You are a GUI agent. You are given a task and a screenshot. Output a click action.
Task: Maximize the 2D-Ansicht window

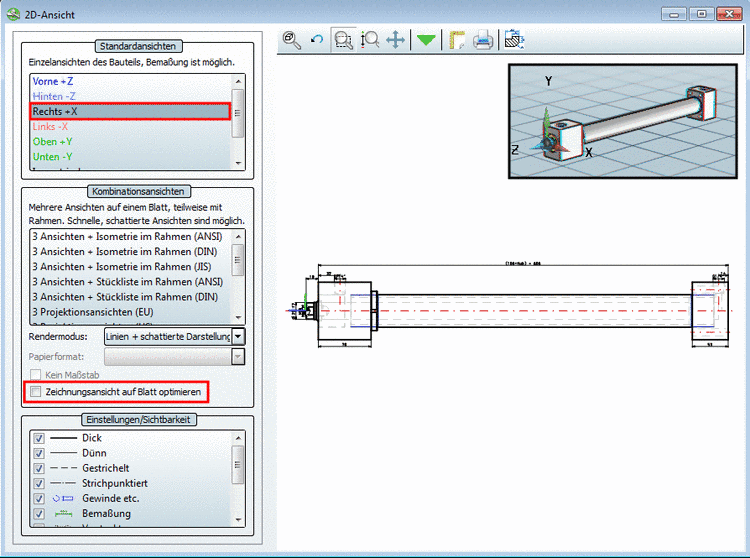coord(701,14)
